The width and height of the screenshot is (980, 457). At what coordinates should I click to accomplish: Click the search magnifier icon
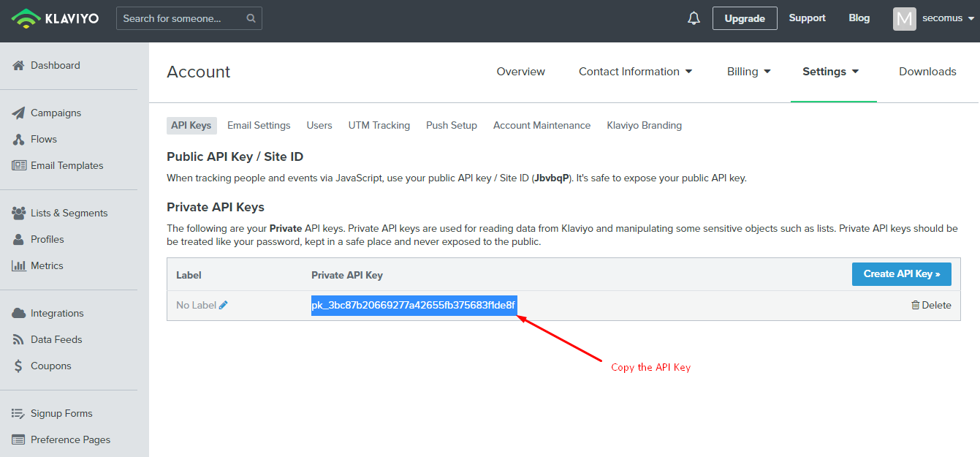point(251,18)
